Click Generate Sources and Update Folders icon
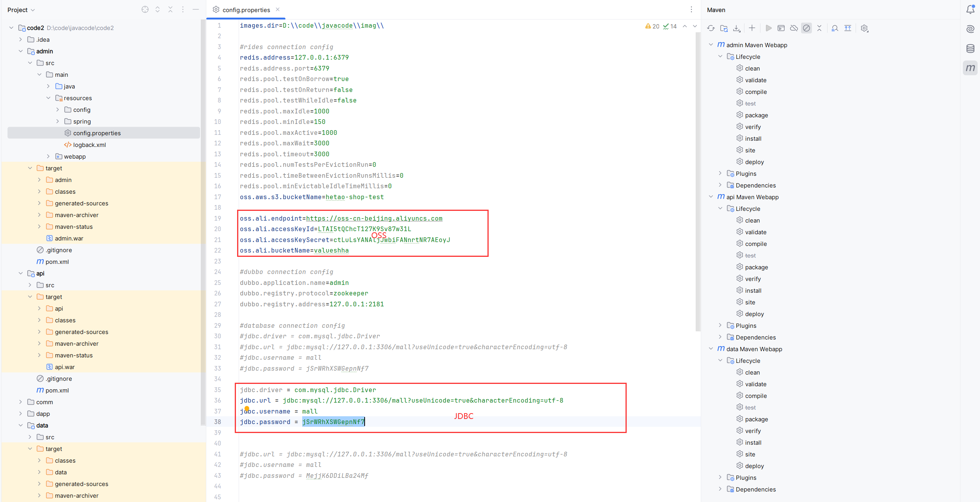 click(724, 28)
